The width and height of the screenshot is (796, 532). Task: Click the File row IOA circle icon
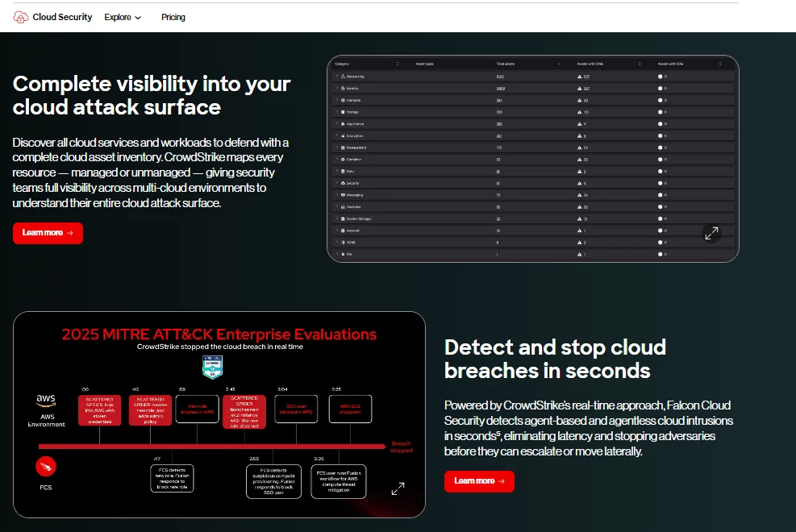pos(660,254)
